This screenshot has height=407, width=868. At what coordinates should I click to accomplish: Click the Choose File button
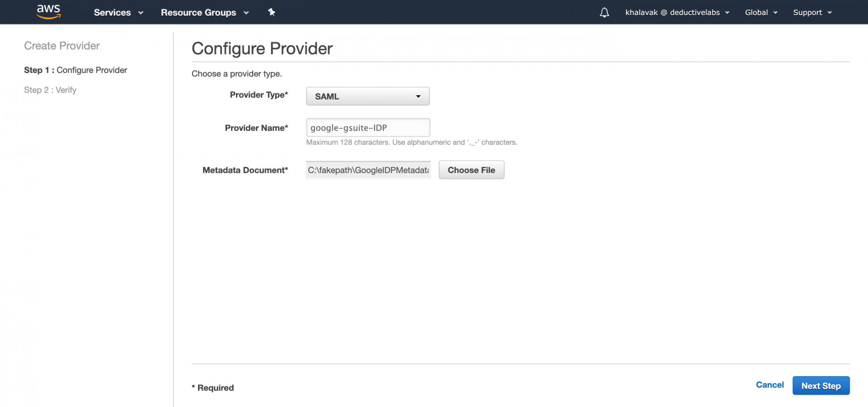471,170
